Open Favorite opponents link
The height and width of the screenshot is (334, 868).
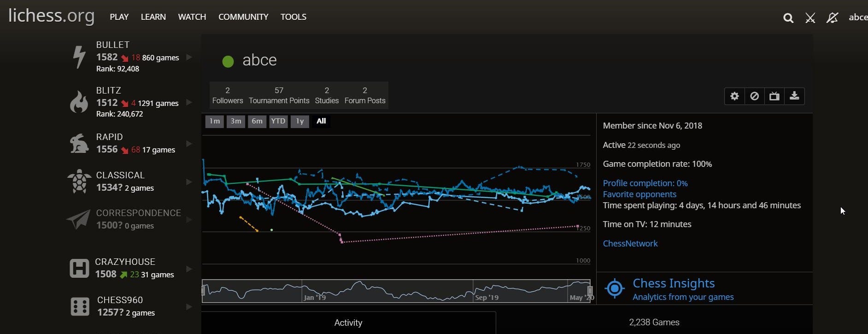pyautogui.click(x=639, y=194)
